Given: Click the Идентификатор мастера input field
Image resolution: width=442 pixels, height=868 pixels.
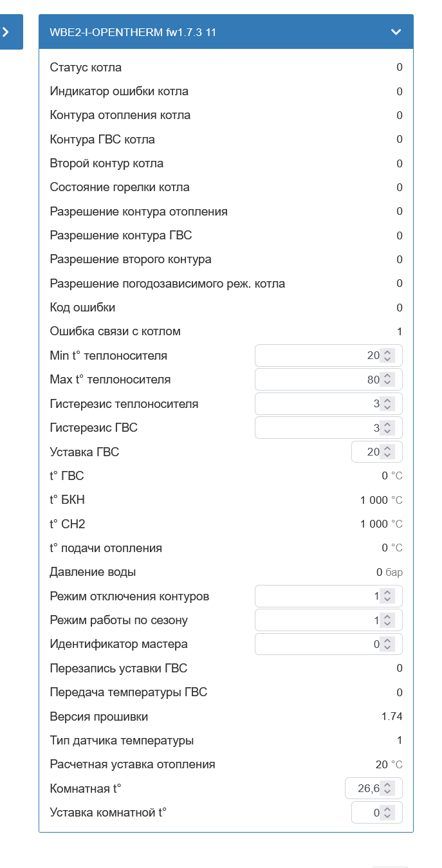Looking at the screenshot, I should click(x=329, y=644).
